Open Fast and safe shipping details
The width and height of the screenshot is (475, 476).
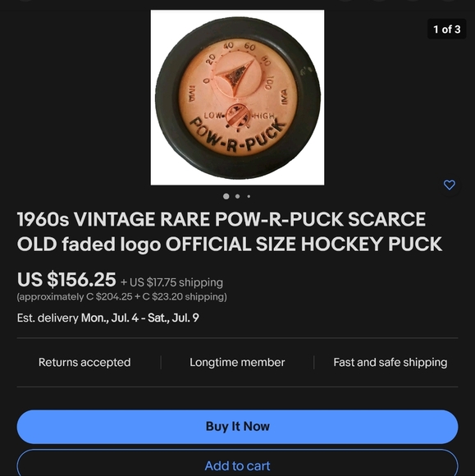pos(391,362)
